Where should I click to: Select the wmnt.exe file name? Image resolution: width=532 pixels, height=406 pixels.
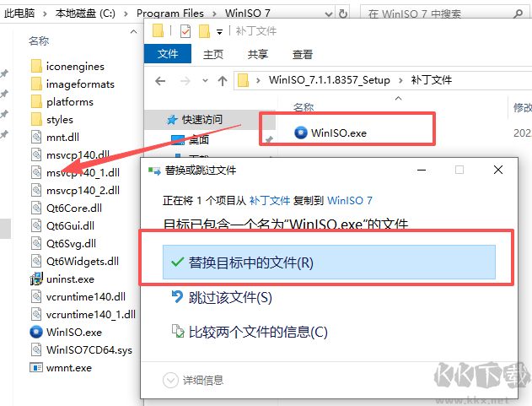pos(69,368)
